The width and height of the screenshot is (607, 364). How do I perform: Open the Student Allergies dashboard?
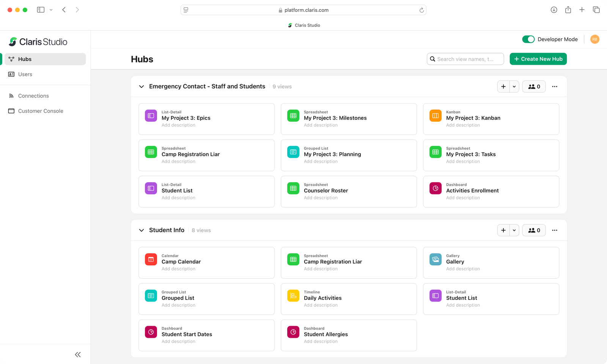[x=326, y=334]
